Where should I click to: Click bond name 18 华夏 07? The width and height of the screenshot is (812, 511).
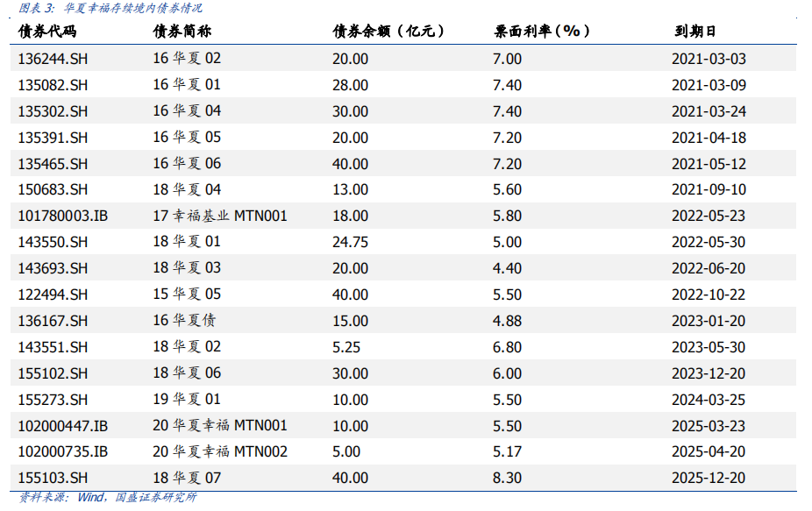(x=187, y=478)
